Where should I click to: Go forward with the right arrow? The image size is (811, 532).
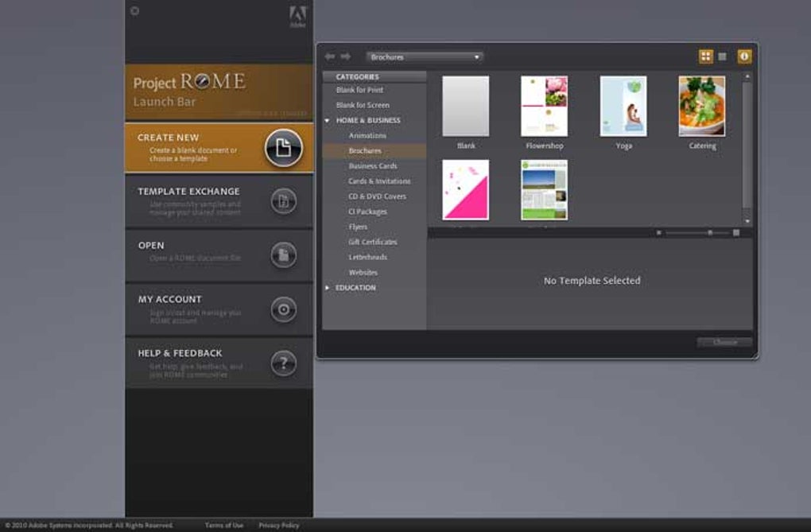(346, 56)
